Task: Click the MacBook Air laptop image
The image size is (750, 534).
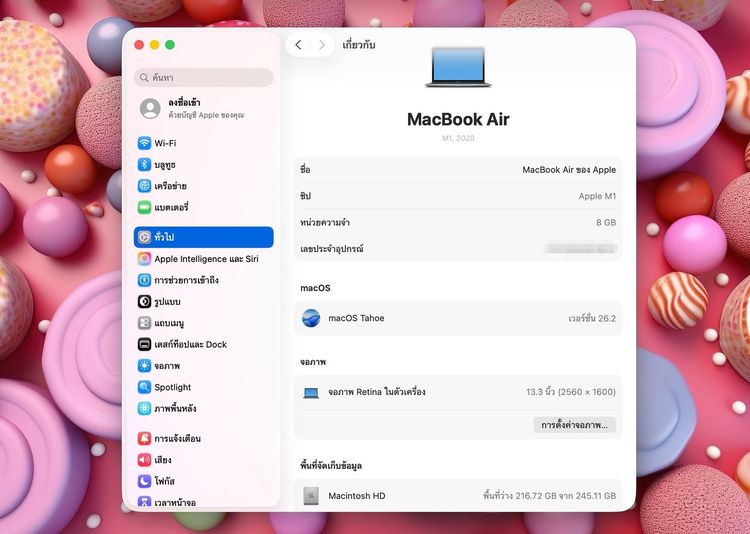Action: coord(458,67)
